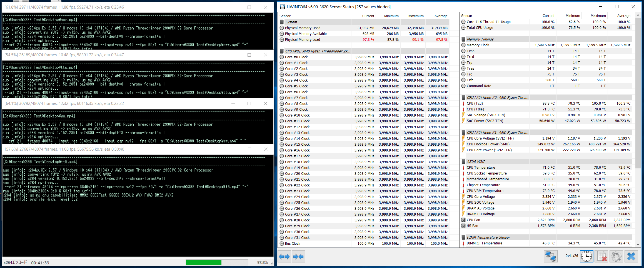The image size is (644, 268).
Task: Open the remote network monitoring icon
Action: pyautogui.click(x=550, y=256)
